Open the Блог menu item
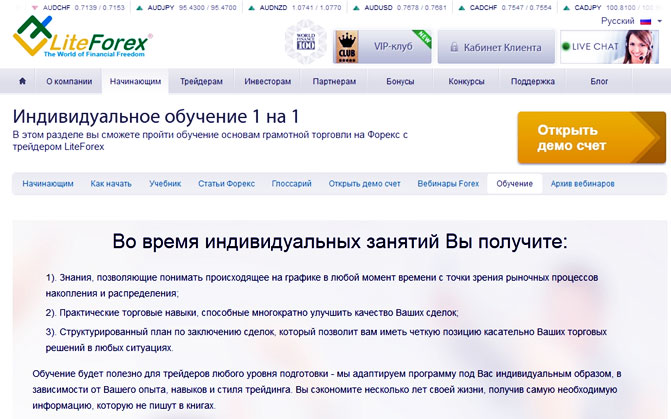 pyautogui.click(x=599, y=81)
